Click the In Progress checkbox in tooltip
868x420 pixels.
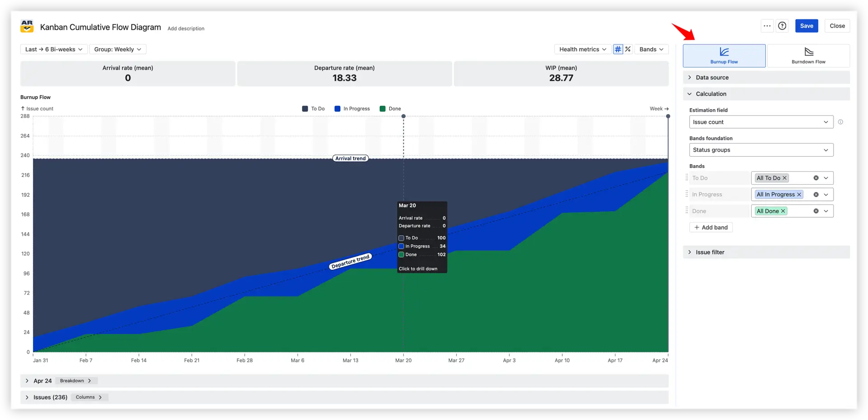click(x=401, y=246)
